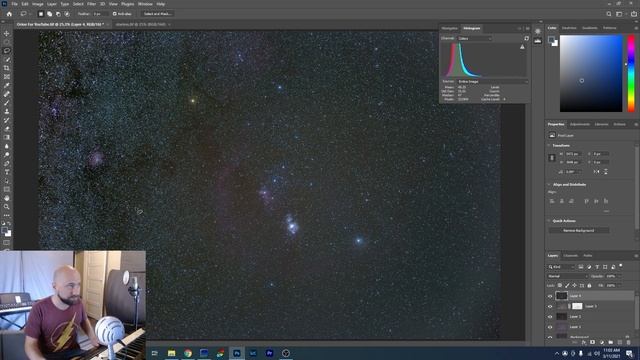Select the Eyedropper tool

(x=7, y=85)
